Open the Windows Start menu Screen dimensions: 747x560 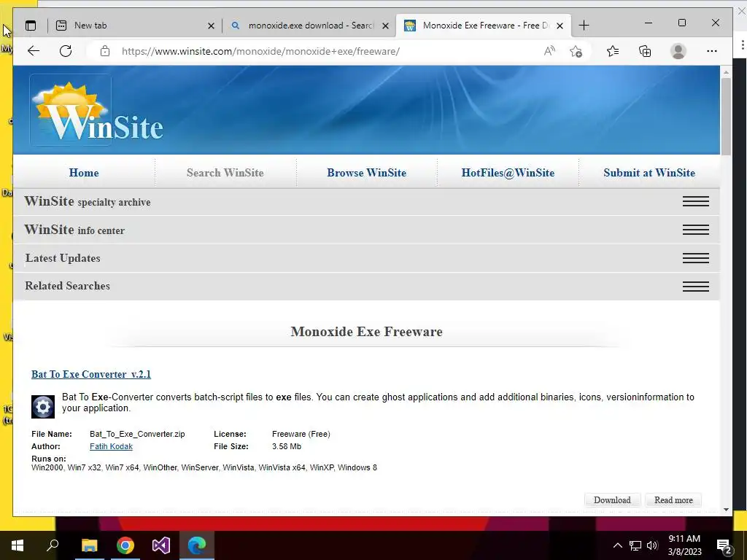click(18, 545)
